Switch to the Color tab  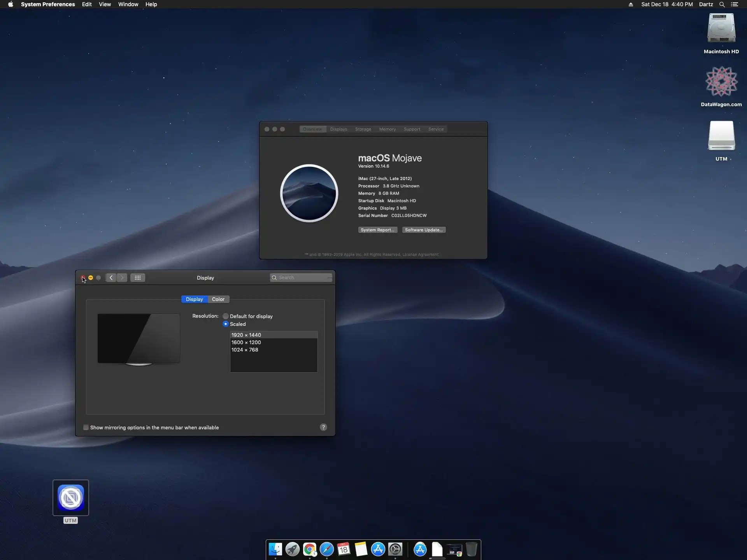(218, 299)
